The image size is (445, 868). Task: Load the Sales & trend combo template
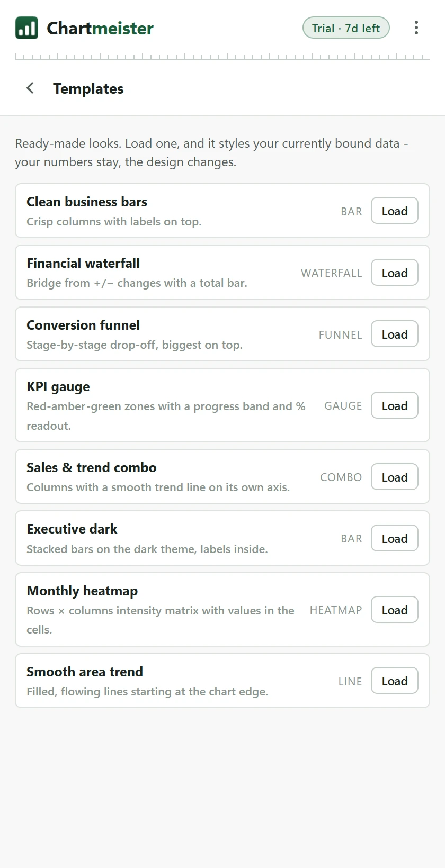[x=395, y=477]
